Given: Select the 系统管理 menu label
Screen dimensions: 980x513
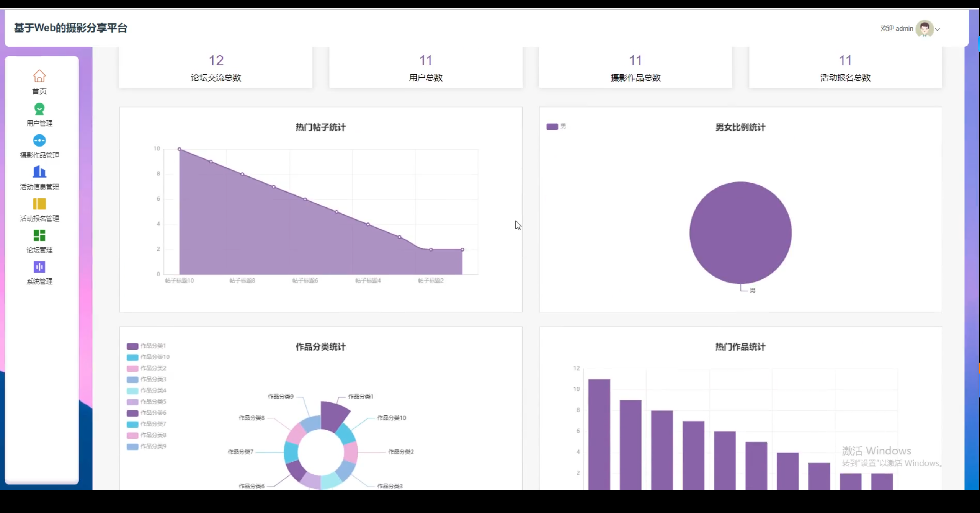Looking at the screenshot, I should click(39, 282).
